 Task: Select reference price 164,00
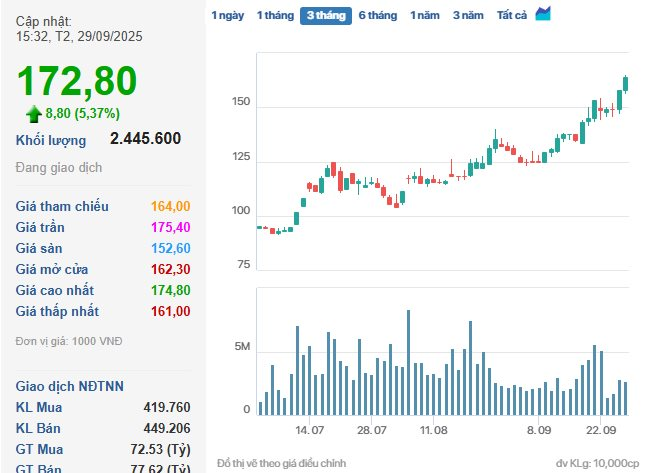click(171, 206)
